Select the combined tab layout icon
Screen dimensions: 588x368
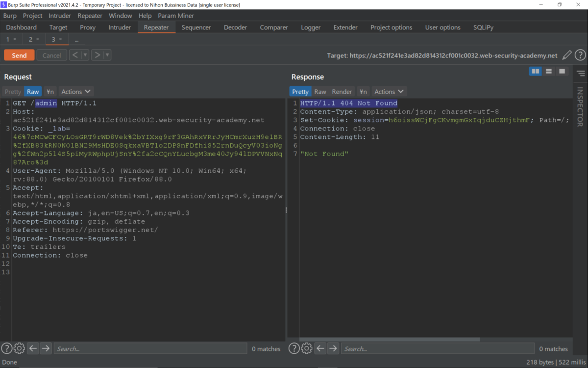pyautogui.click(x=562, y=72)
